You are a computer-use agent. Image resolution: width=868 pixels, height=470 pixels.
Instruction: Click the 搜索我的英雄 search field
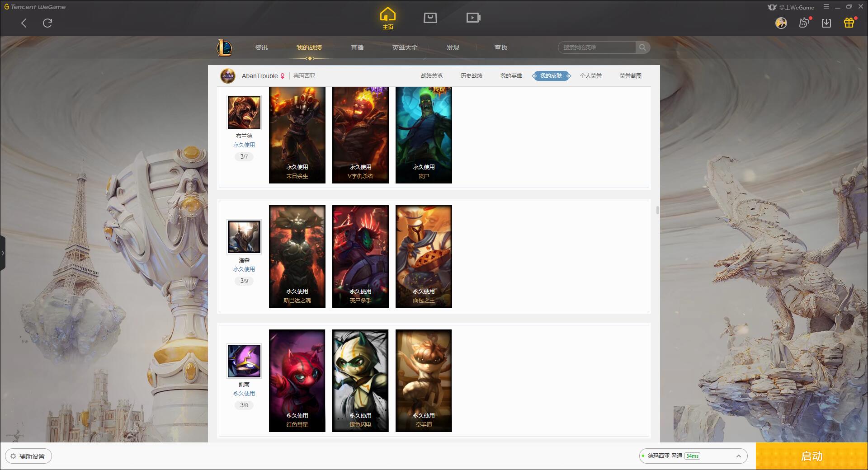597,47
